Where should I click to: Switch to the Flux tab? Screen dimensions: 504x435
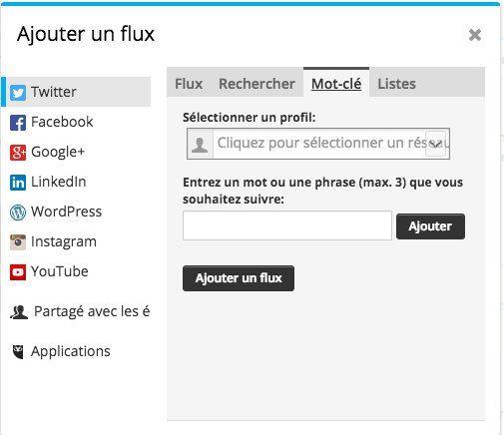189,84
